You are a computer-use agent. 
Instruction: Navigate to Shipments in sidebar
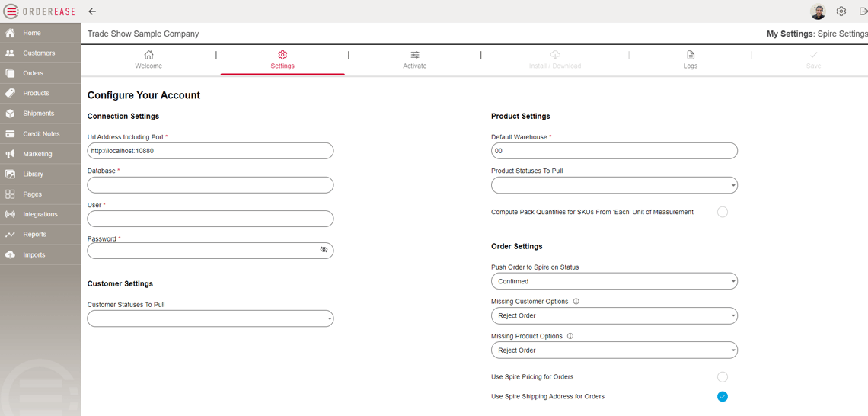(40, 114)
